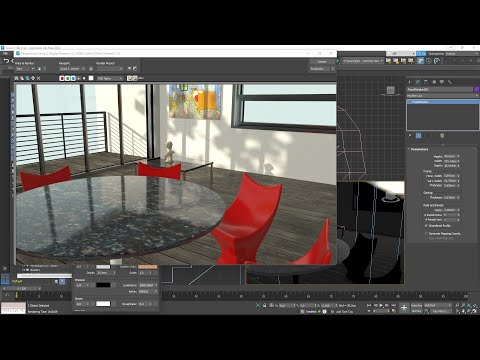The image size is (480, 360).
Task: Open the Production render mode dropdown
Action: 322,69
